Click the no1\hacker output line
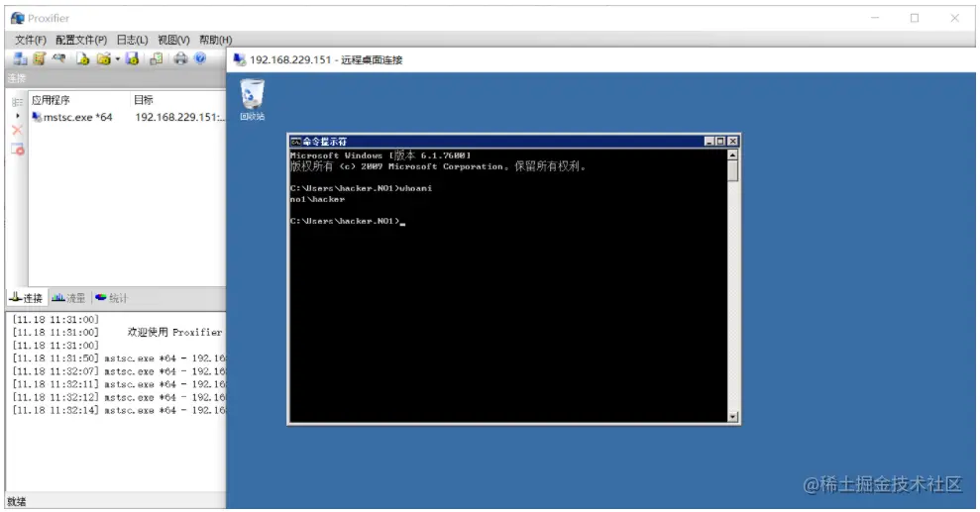The image size is (980, 512). [x=317, y=199]
